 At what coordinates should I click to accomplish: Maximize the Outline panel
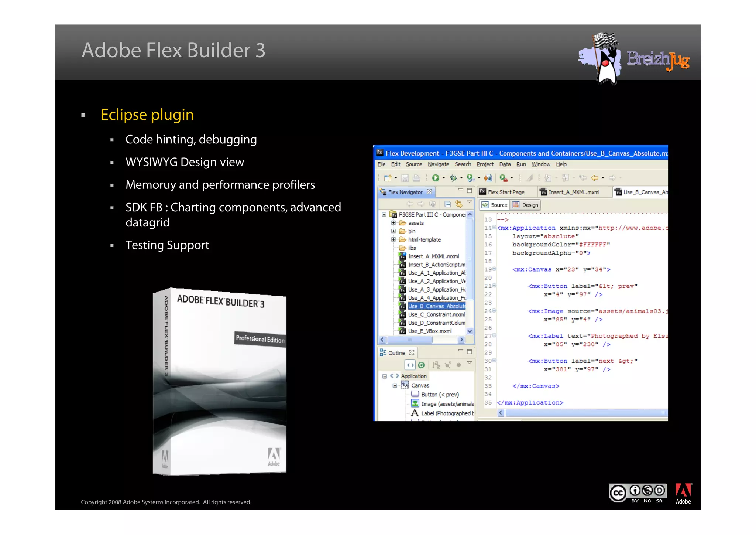tap(470, 351)
